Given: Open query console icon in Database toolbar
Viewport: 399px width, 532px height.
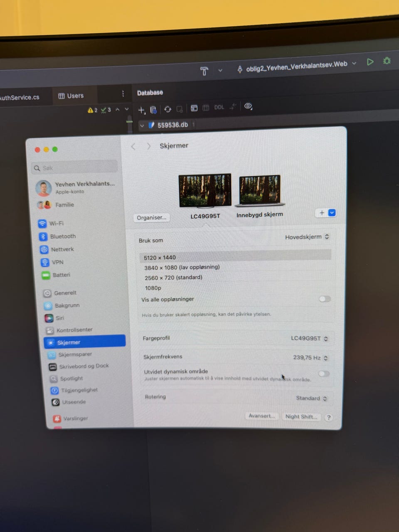Looking at the screenshot, I should click(x=194, y=108).
